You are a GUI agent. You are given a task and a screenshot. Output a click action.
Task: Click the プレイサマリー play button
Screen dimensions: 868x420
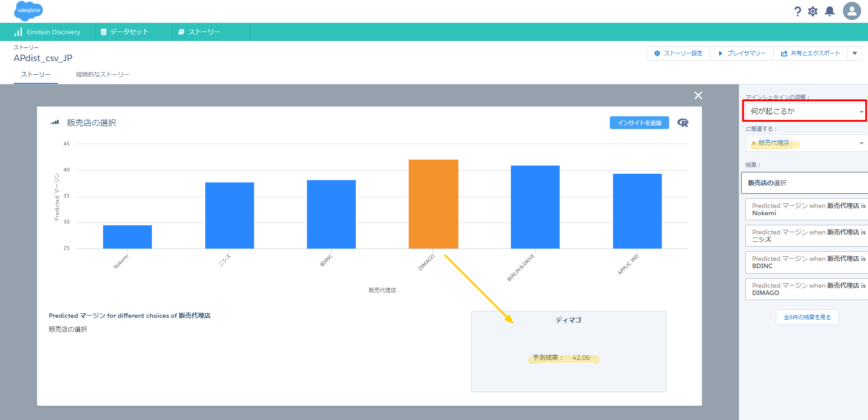742,53
